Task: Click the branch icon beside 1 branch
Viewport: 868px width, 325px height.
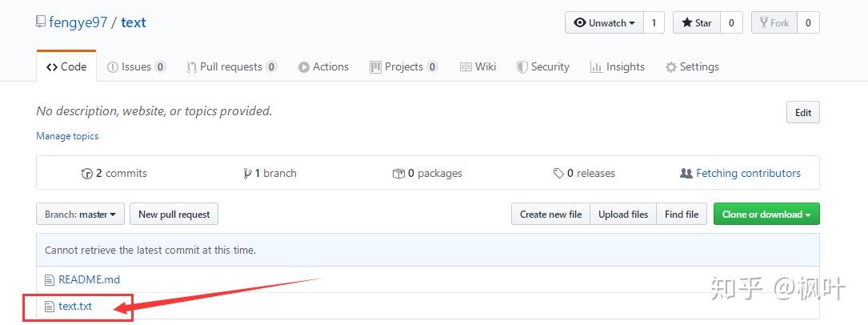Action: (248, 174)
